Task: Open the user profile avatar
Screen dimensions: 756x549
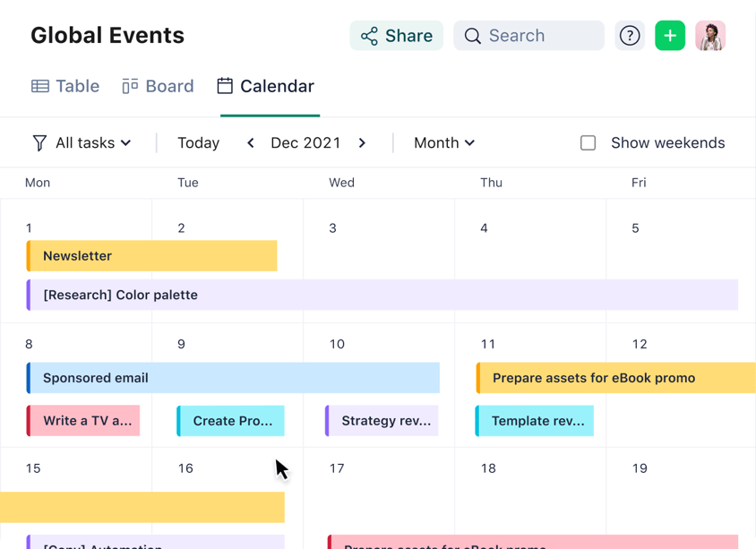Action: coord(710,36)
